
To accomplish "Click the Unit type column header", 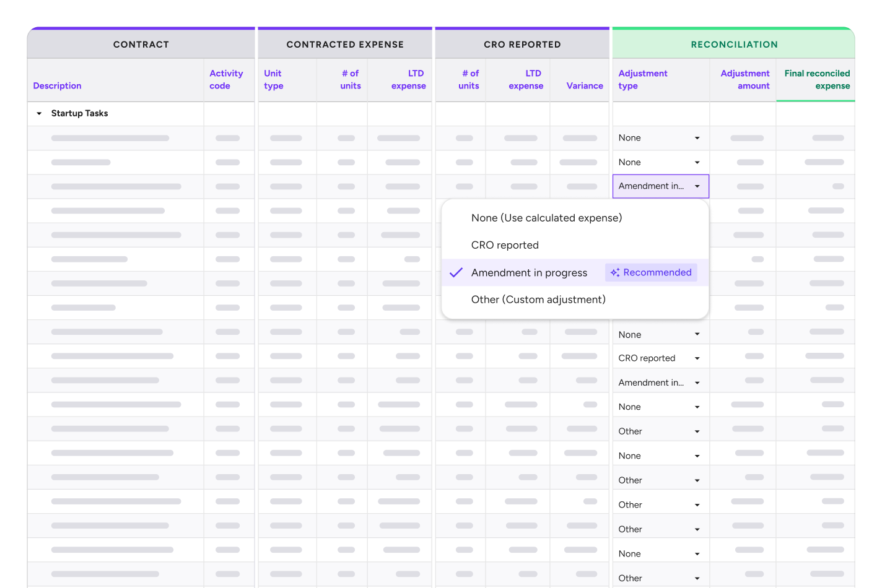I will (x=273, y=80).
